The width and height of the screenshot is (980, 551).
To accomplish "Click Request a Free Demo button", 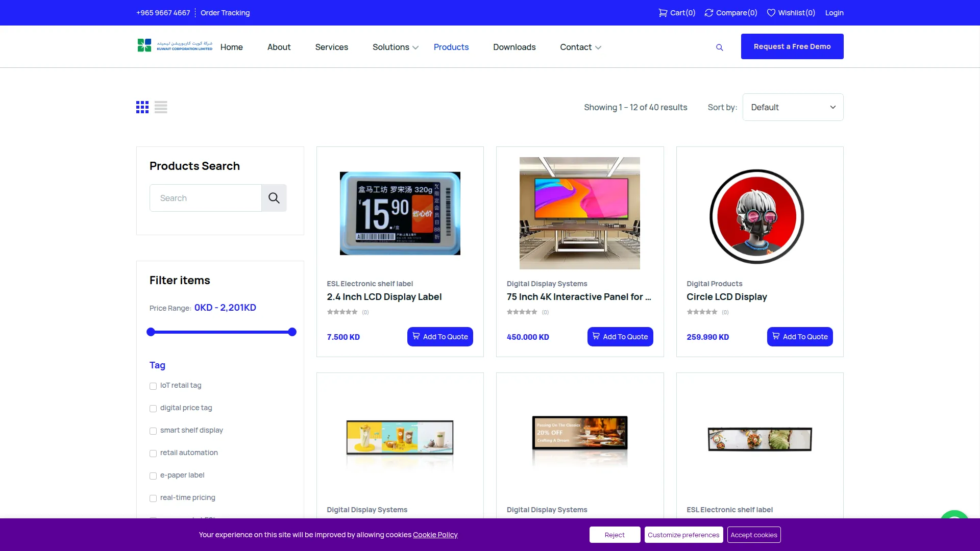I will tap(792, 46).
